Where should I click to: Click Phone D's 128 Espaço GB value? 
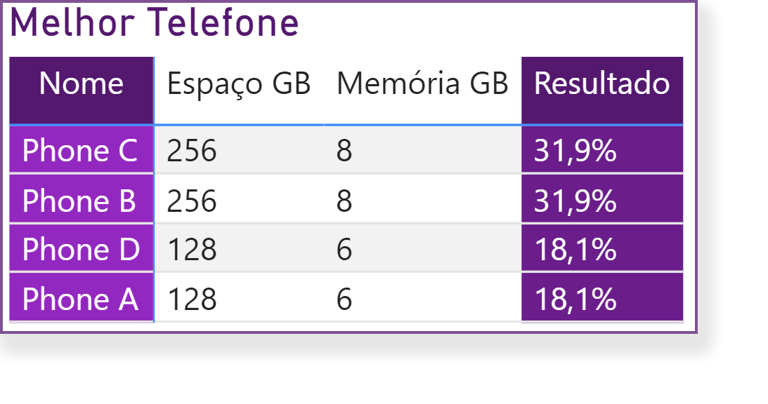tap(192, 249)
